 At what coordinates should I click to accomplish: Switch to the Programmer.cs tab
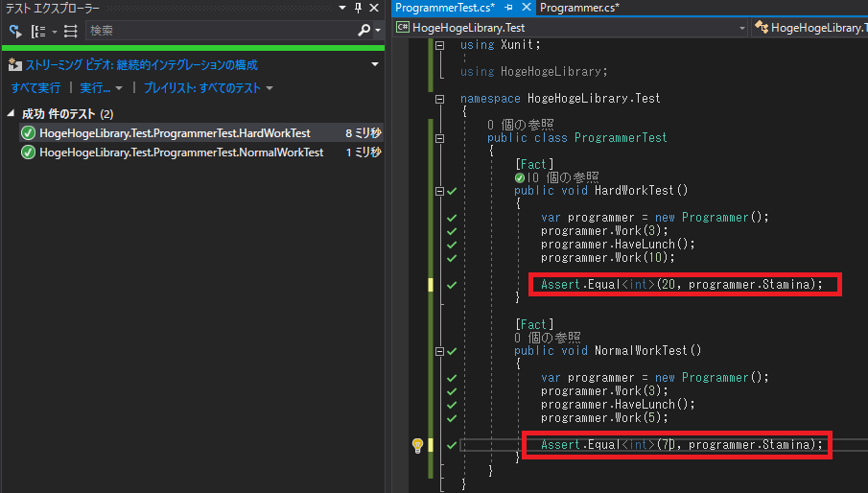tap(579, 8)
